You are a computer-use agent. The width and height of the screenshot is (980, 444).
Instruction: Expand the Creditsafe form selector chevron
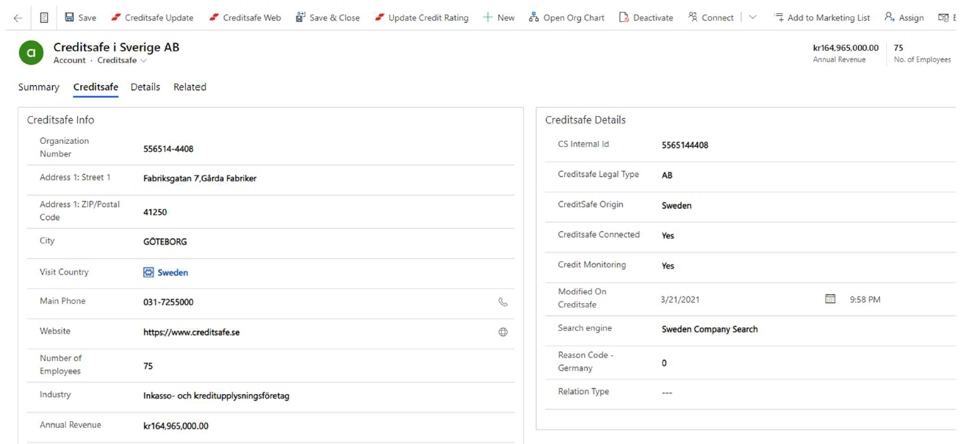point(143,61)
